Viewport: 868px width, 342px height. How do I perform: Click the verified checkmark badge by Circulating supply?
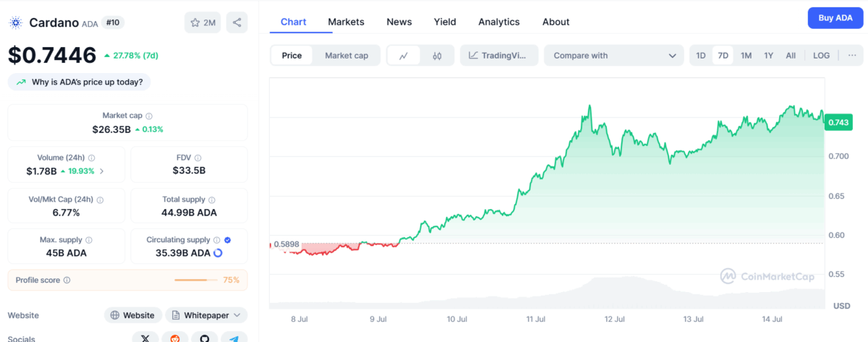tap(227, 240)
